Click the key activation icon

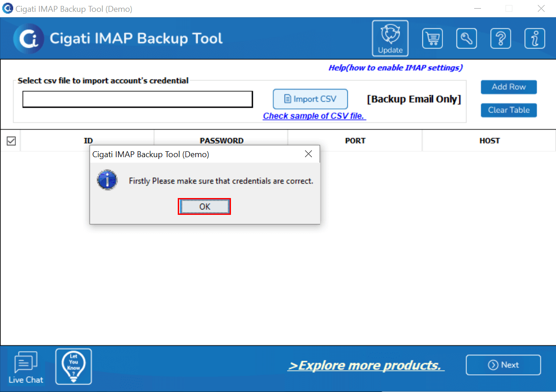point(466,39)
